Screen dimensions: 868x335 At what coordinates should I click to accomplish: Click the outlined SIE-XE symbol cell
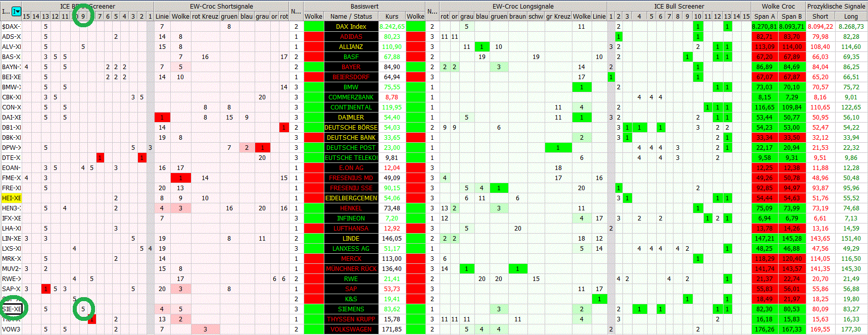pyautogui.click(x=12, y=309)
